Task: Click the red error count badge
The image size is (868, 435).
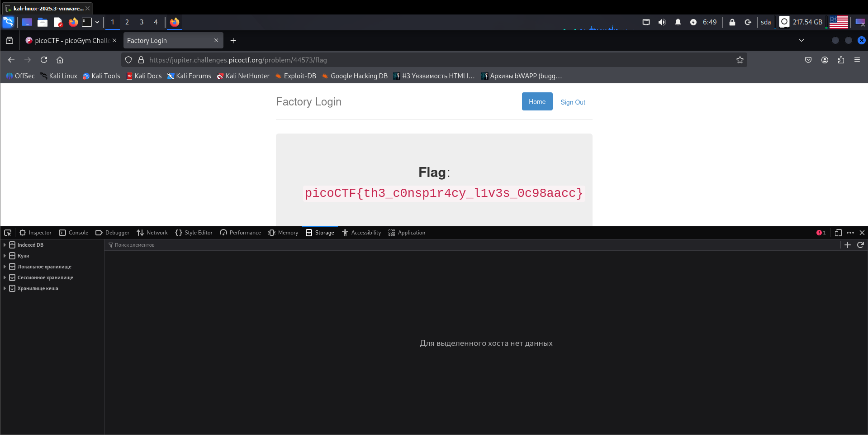Action: pos(821,233)
